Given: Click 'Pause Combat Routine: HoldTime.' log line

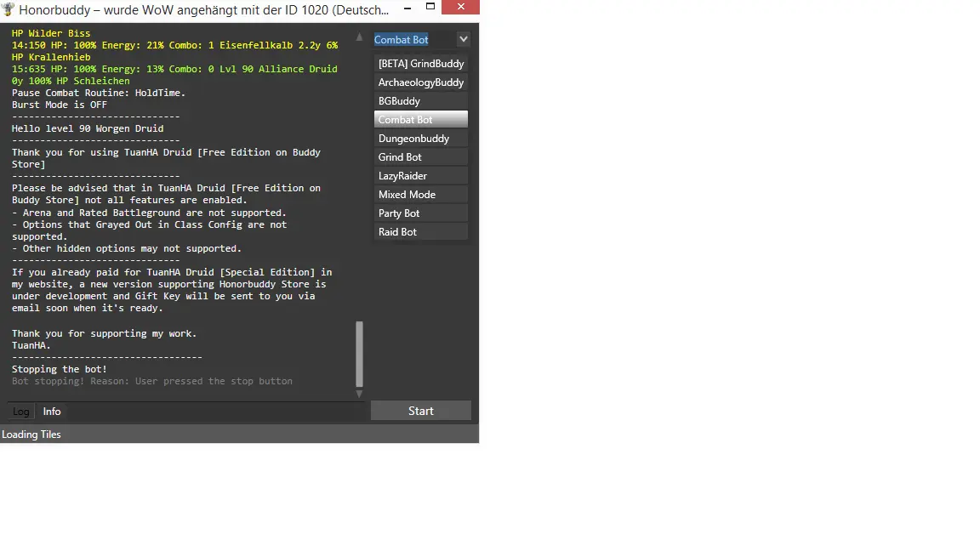Looking at the screenshot, I should coord(99,93).
